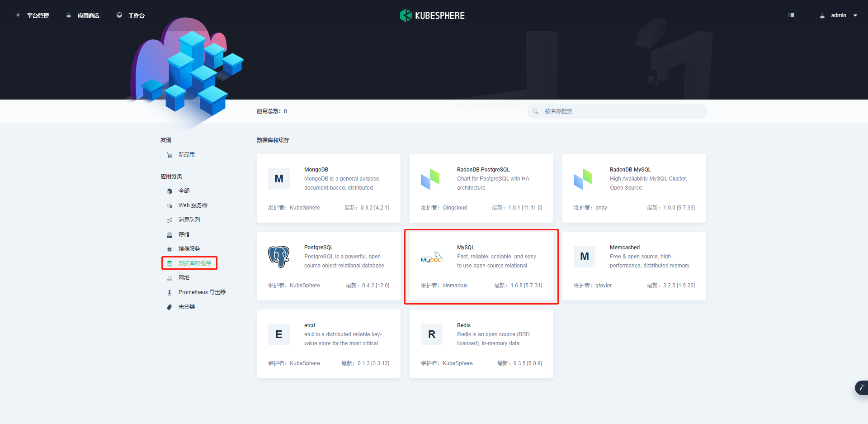The image size is (868, 424).
Task: Open the RadonDB PostgreSQL app title
Action: [483, 170]
